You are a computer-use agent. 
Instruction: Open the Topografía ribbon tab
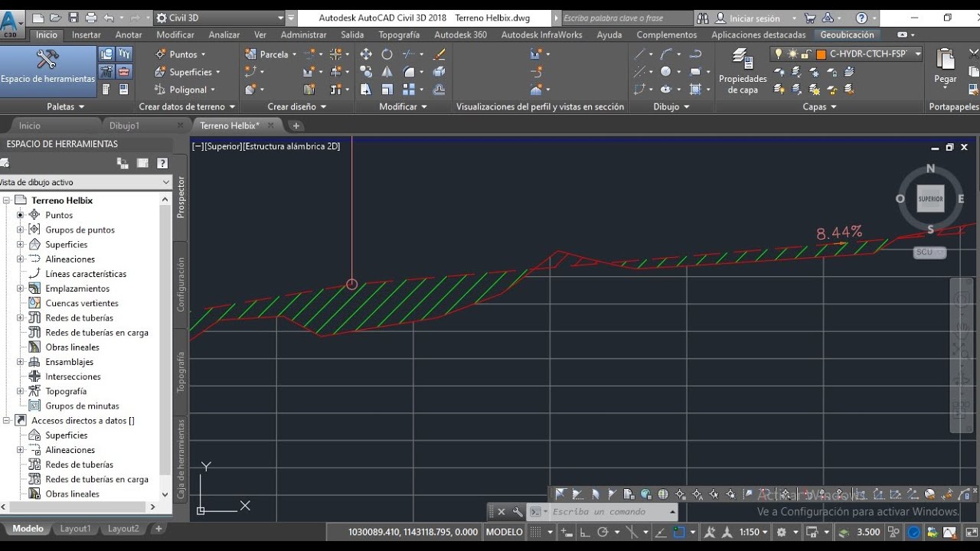tap(399, 34)
